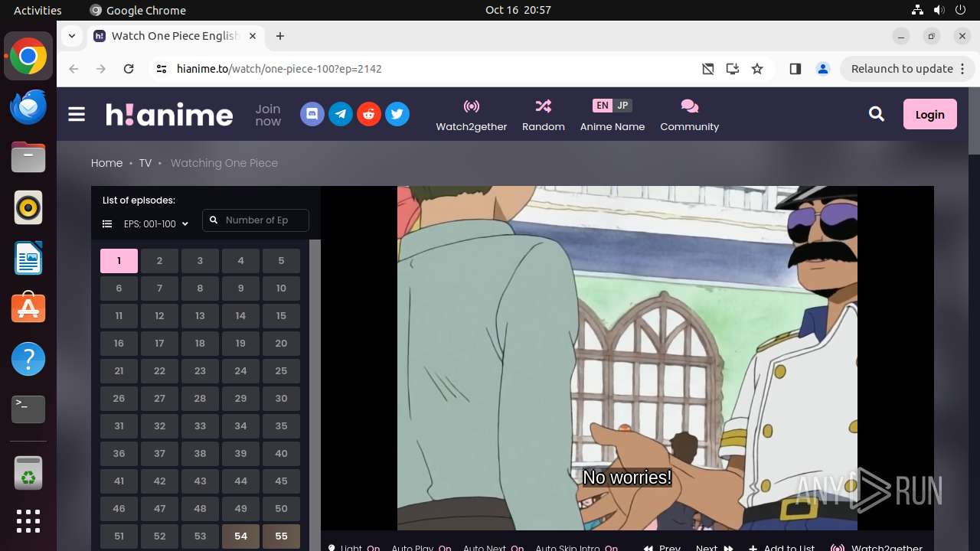The image size is (980, 551).
Task: Toggle Auto Skip Intro setting
Action: click(577, 548)
